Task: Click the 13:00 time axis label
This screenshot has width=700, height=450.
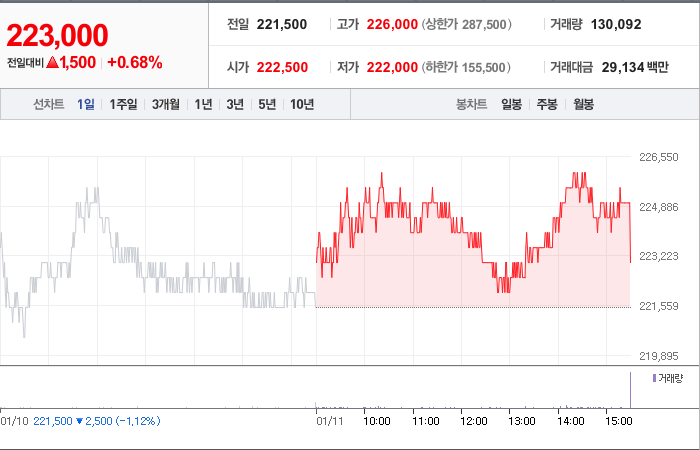Action: pyautogui.click(x=522, y=421)
